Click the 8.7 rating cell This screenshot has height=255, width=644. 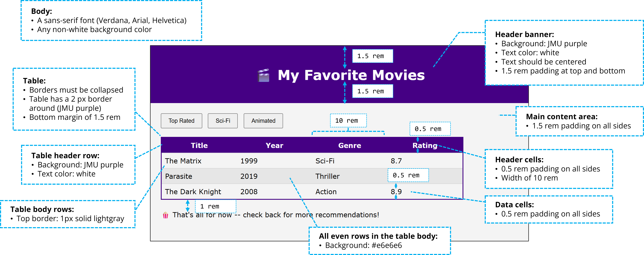[425, 161]
